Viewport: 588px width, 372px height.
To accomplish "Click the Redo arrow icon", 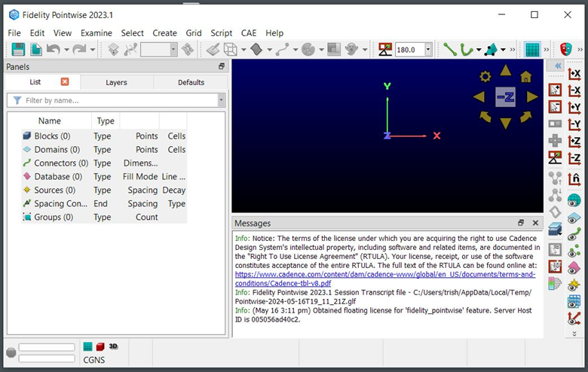I will pos(79,50).
